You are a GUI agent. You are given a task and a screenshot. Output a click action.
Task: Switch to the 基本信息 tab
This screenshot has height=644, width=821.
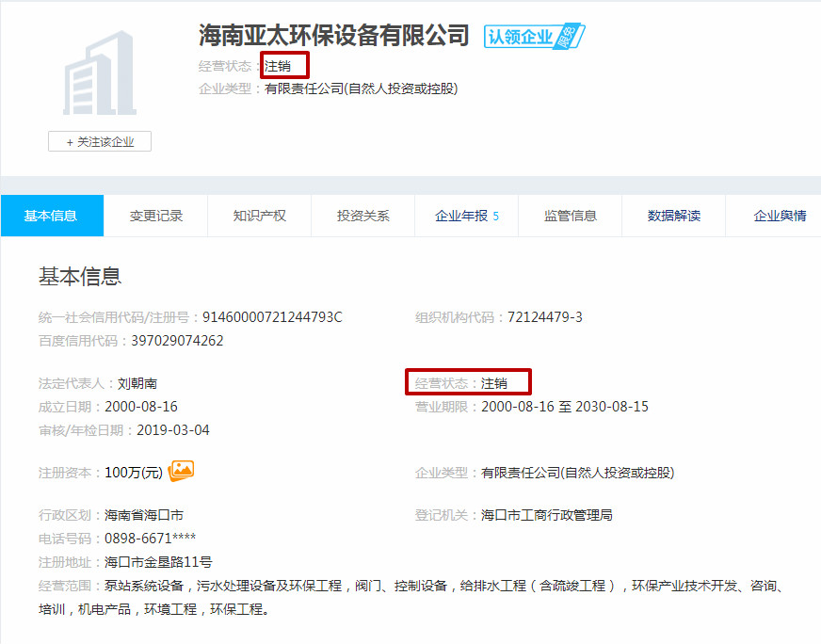[52, 216]
